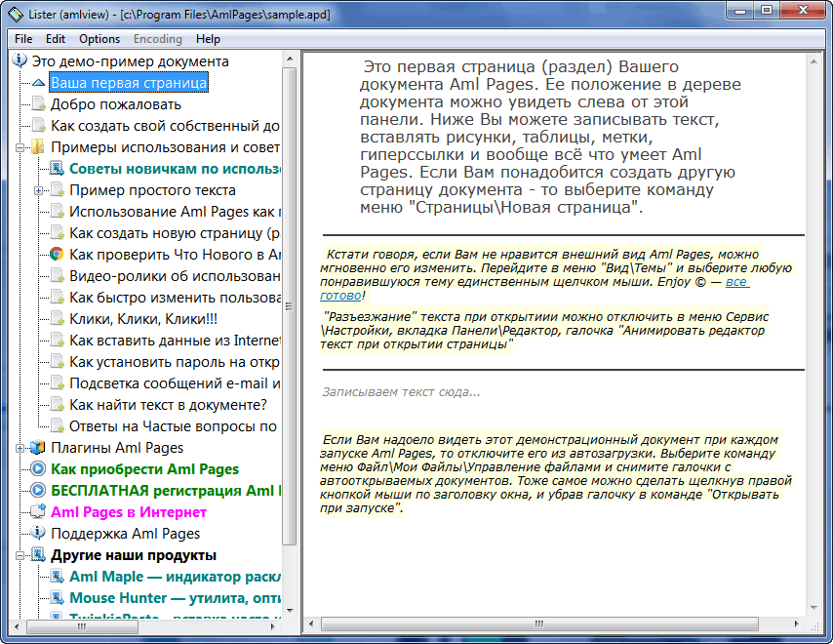Image resolution: width=833 pixels, height=644 pixels.
Task: Collapse the 'Другие наши продукты' node
Action: (x=20, y=556)
